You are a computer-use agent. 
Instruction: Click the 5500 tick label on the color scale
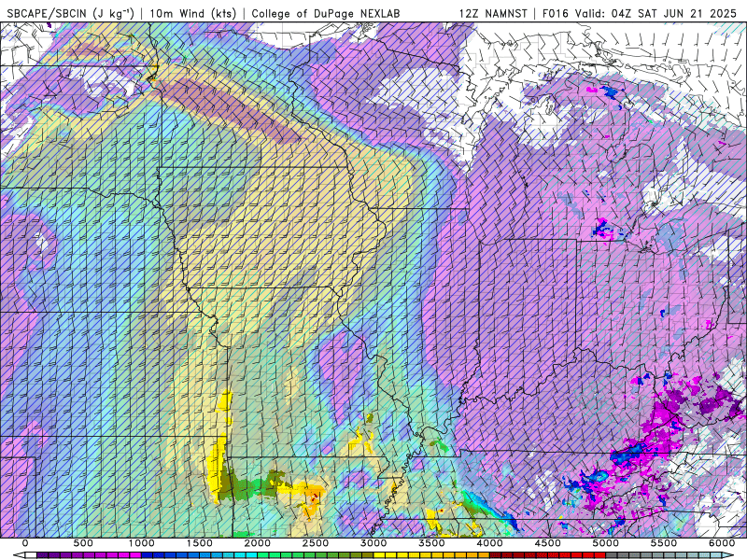(x=664, y=543)
